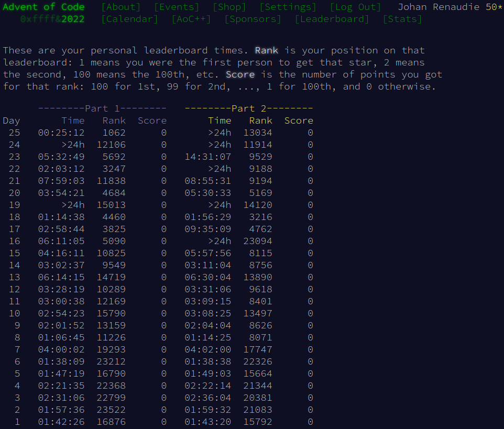This screenshot has width=504, height=429.
Task: Click the Johan Renaudie username
Action: click(x=439, y=7)
